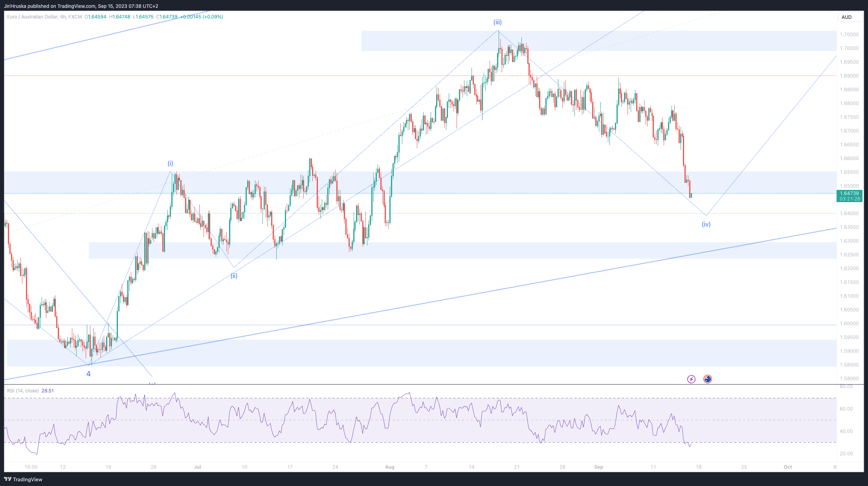Click the RSI 80.00 scale label
This screenshot has height=486, width=868.
tap(846, 387)
